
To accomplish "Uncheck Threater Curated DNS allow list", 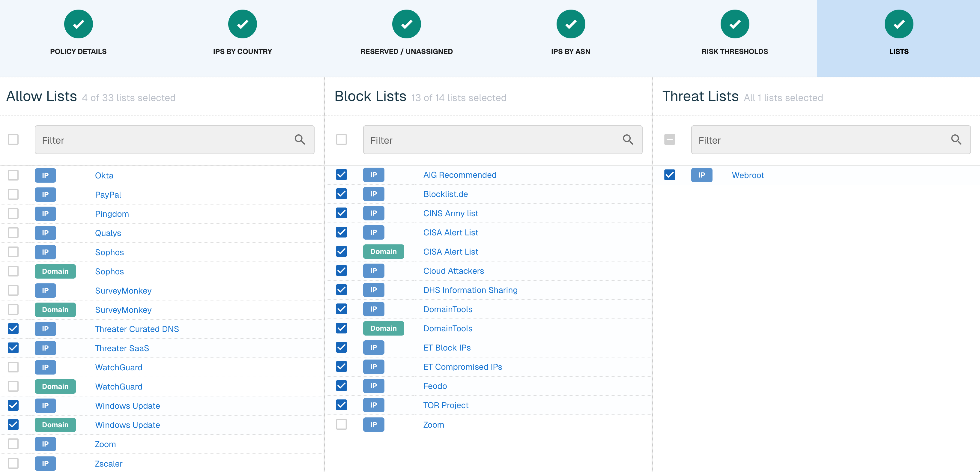I will 13,328.
